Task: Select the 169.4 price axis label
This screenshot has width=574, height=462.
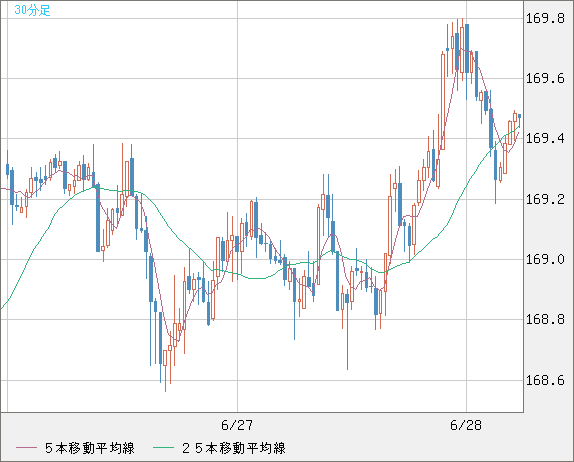Action: tap(545, 138)
